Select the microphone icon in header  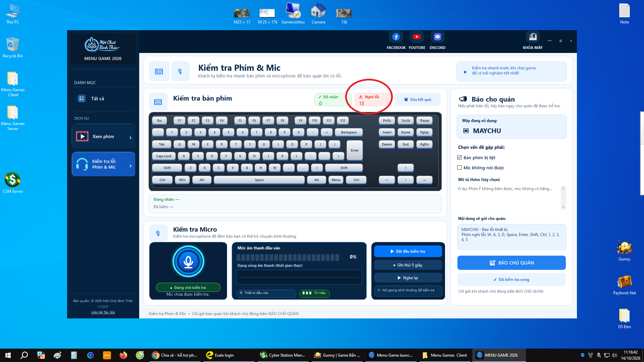pos(180,71)
